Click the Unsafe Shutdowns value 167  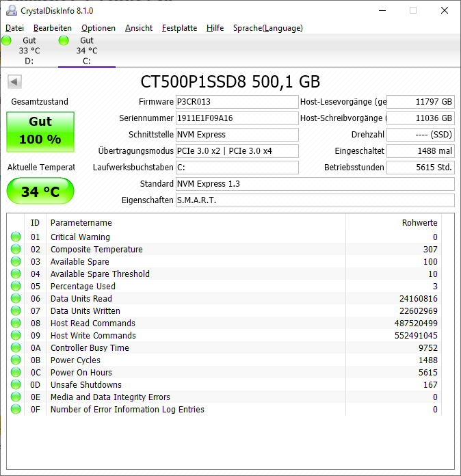coord(430,384)
